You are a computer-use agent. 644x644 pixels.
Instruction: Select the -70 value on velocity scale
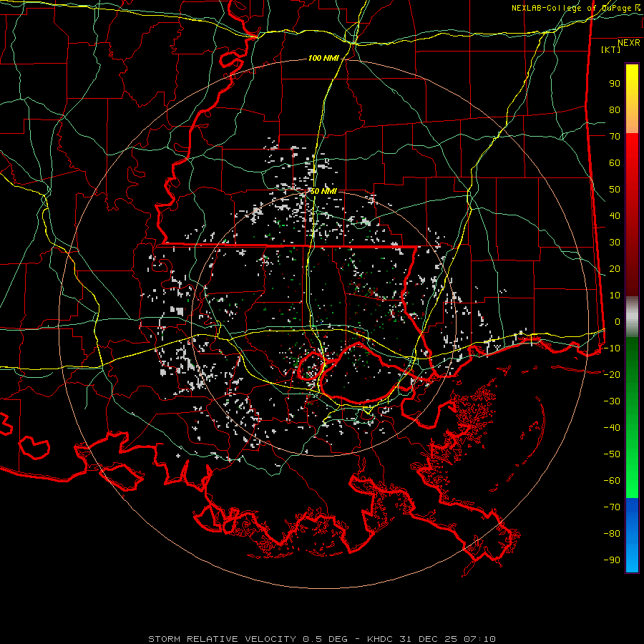click(612, 507)
